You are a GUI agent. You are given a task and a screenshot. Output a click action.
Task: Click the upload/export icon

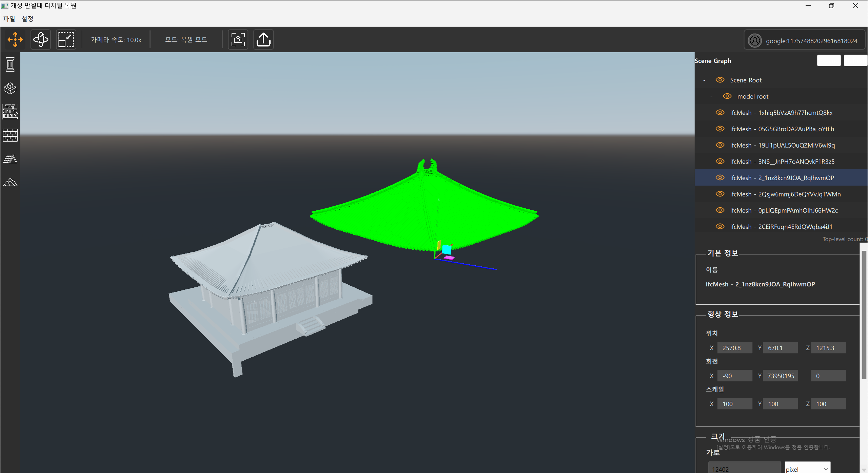(x=263, y=40)
